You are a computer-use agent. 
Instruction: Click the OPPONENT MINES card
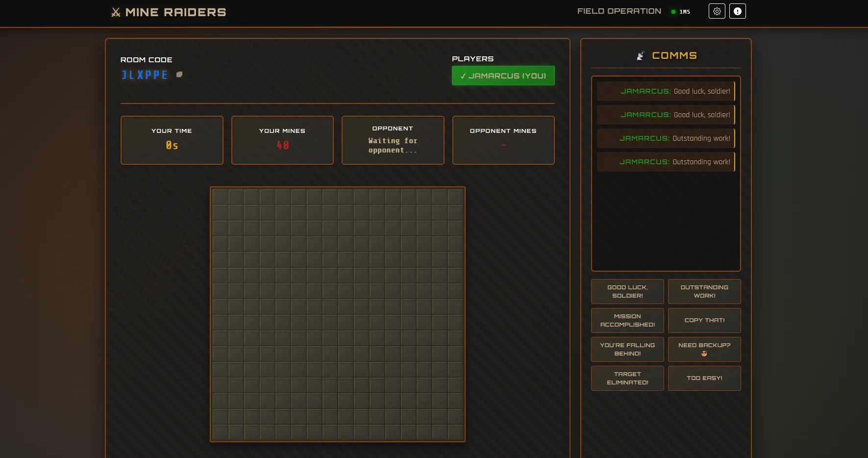pyautogui.click(x=503, y=140)
